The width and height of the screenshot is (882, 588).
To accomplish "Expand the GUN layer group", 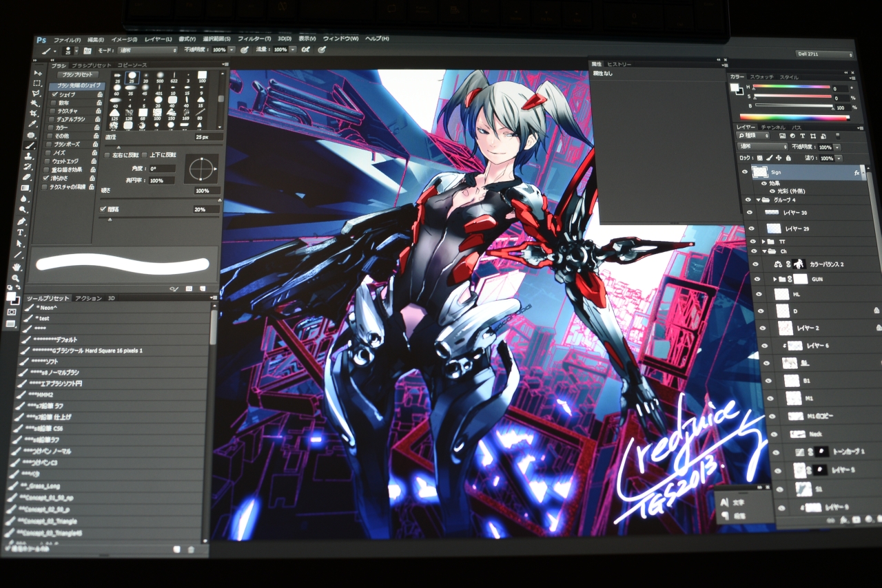I will [x=776, y=280].
